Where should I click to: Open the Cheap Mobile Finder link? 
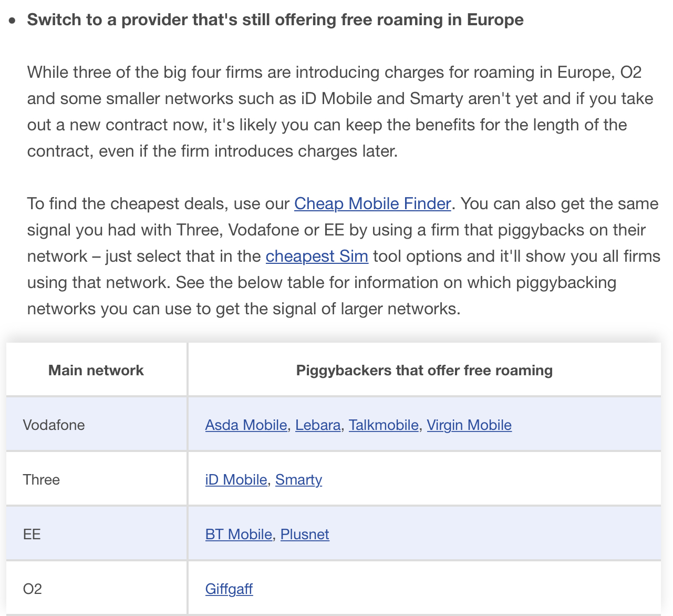[x=372, y=203]
